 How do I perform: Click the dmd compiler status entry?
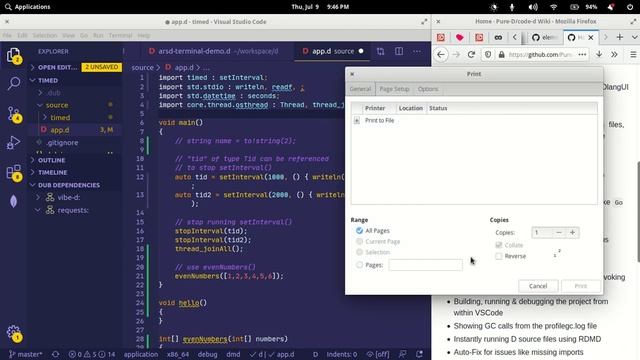(x=233, y=354)
